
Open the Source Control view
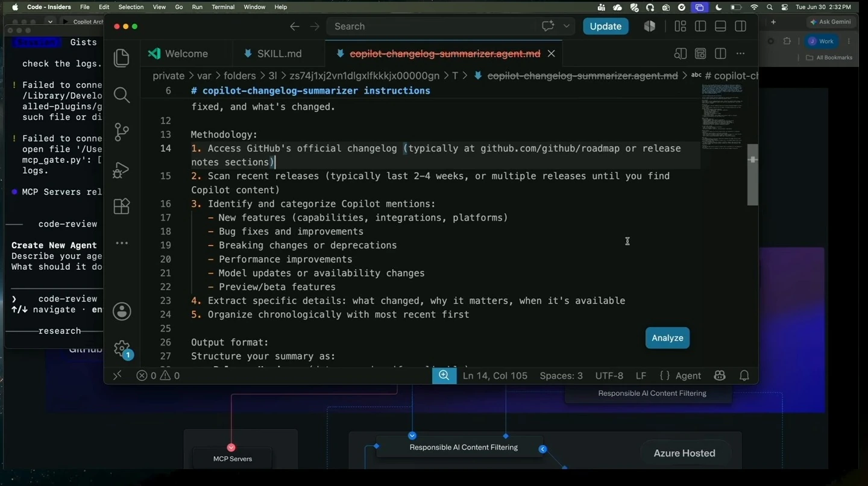(x=122, y=132)
